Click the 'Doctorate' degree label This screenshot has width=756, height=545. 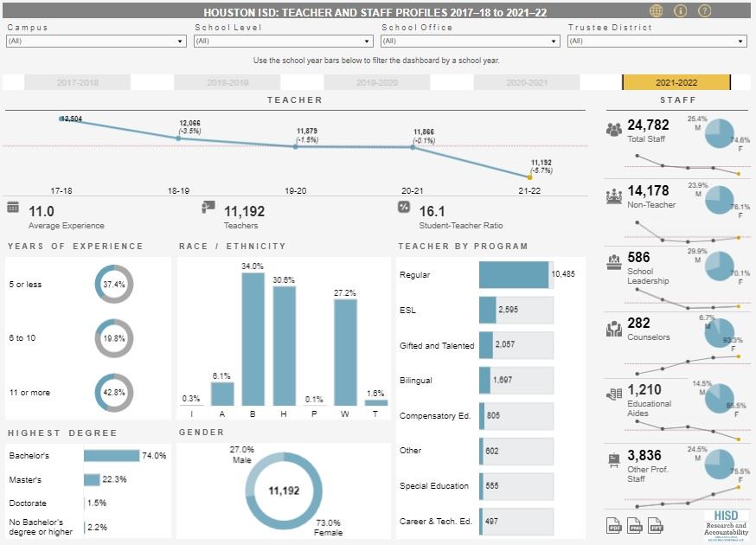coord(28,503)
